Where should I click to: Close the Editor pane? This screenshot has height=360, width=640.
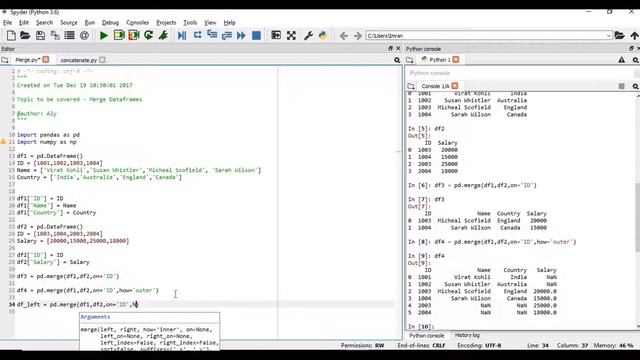398,49
